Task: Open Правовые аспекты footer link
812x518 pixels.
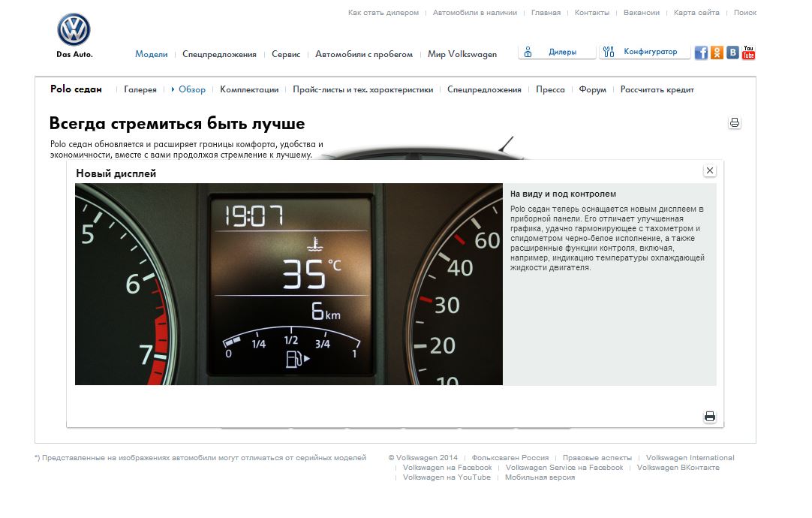Action: 597,458
